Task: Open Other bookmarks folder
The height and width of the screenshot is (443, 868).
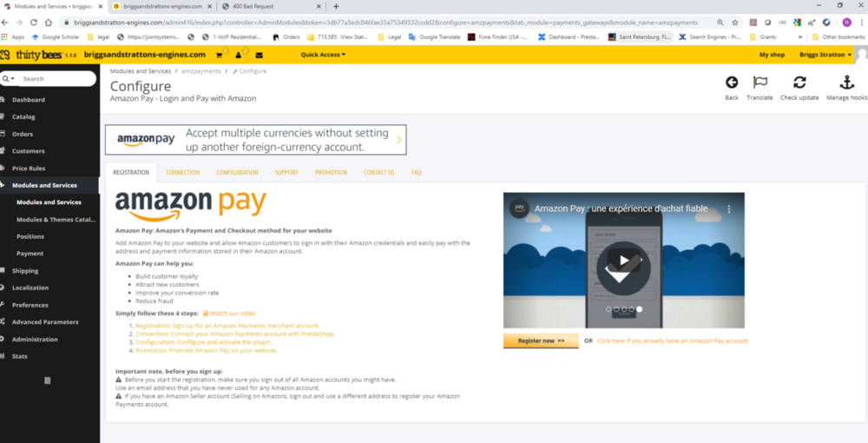Action: click(838, 37)
